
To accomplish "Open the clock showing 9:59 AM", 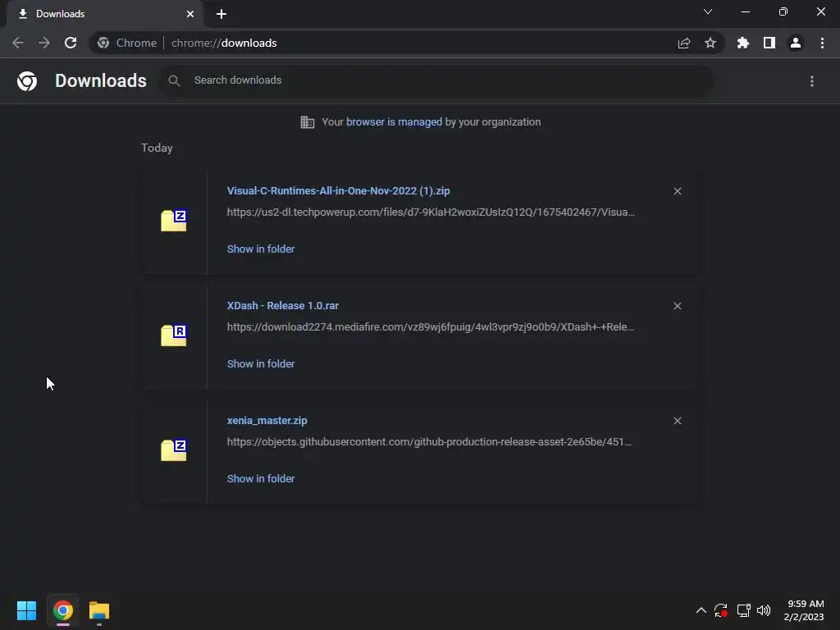I will [x=804, y=610].
